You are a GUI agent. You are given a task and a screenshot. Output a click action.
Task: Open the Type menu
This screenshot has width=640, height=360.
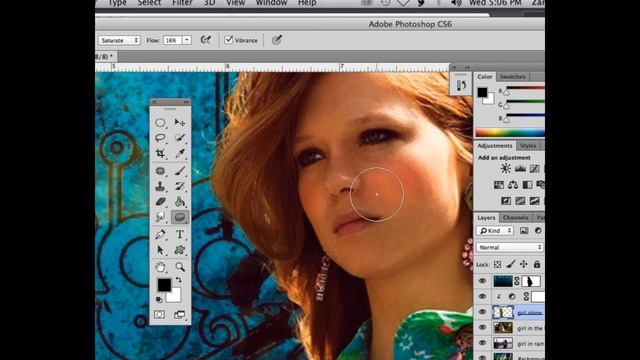click(x=117, y=3)
